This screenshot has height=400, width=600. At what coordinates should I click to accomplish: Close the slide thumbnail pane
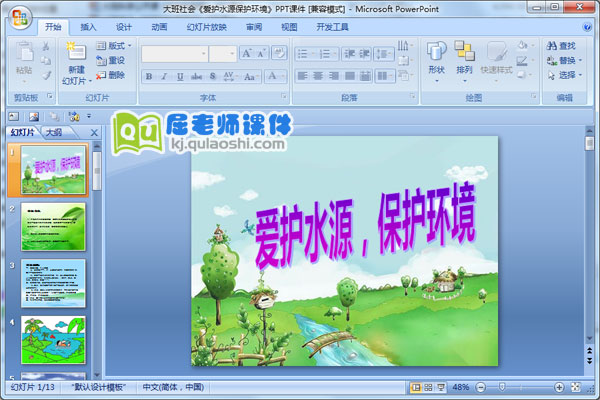[x=94, y=133]
